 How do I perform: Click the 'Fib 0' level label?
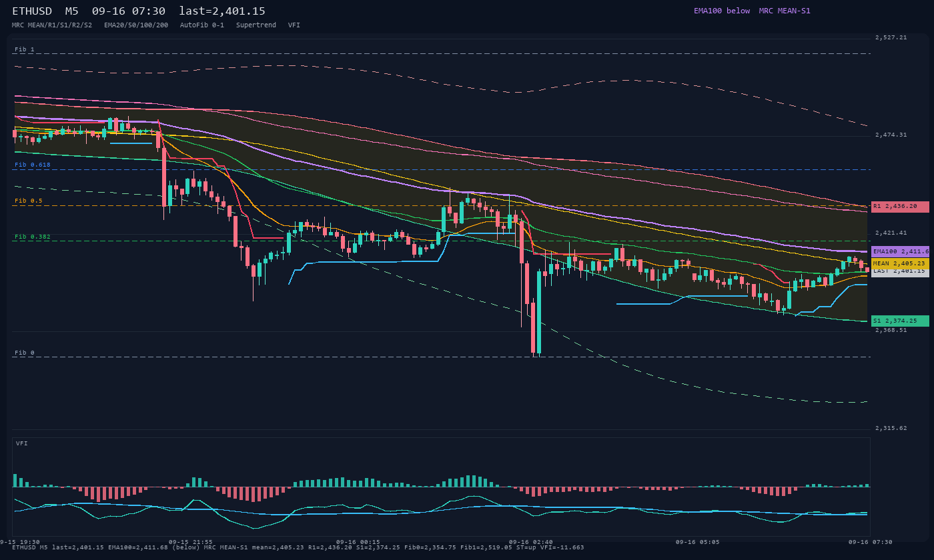click(25, 353)
